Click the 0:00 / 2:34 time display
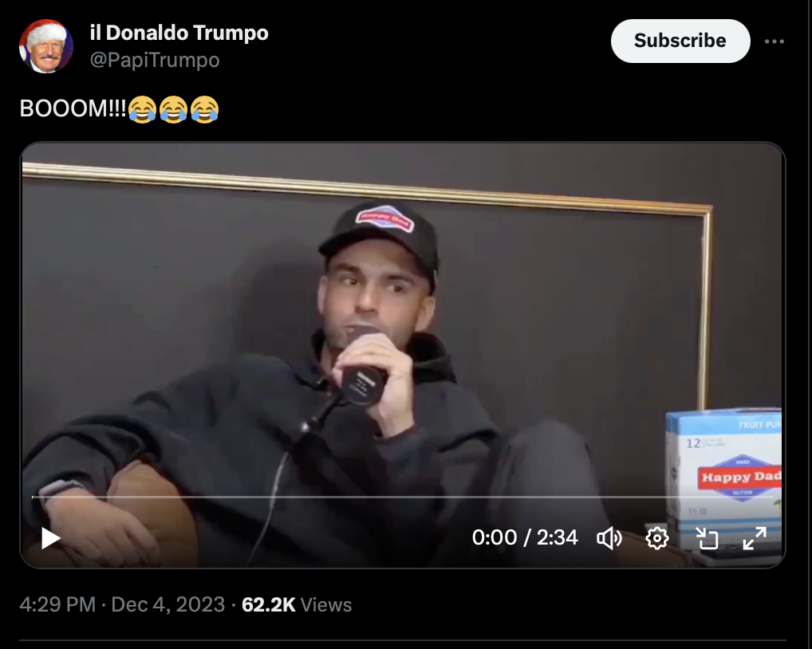The image size is (812, 649). [x=525, y=537]
